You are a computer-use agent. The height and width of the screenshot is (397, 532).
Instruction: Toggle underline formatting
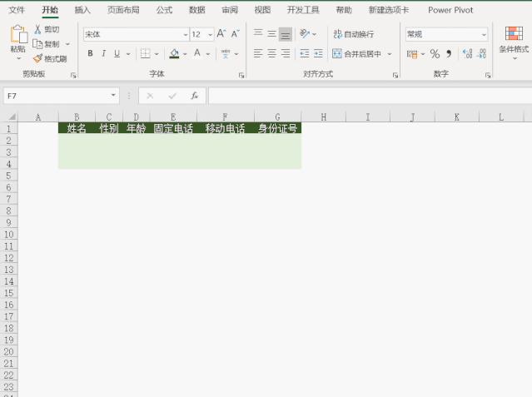pos(117,53)
